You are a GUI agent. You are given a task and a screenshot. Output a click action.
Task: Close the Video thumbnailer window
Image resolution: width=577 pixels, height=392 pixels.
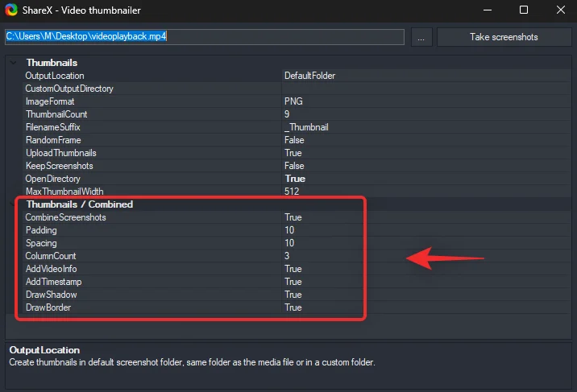(x=558, y=10)
